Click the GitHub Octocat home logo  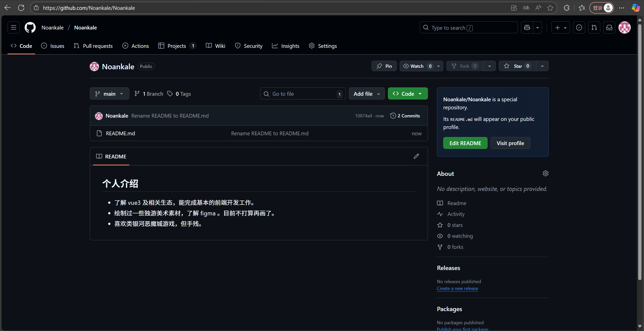(30, 27)
